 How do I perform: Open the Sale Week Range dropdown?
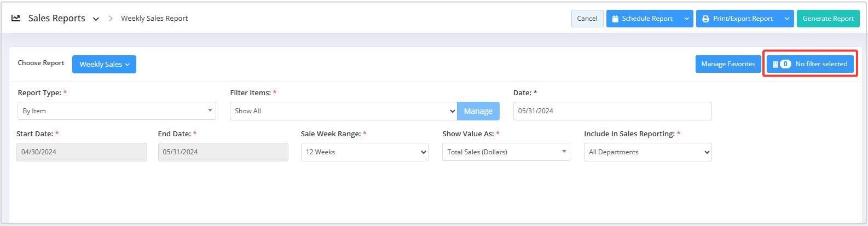pyautogui.click(x=364, y=152)
